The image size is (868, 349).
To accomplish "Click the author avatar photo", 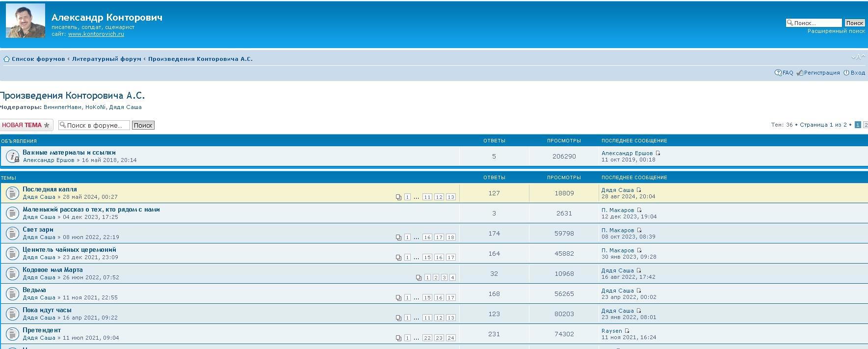I will tap(26, 21).
